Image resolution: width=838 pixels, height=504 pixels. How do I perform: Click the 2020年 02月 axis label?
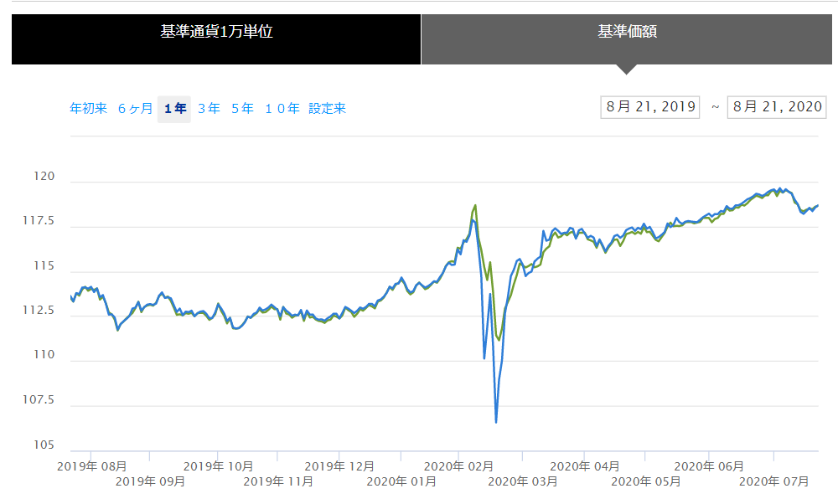[458, 466]
